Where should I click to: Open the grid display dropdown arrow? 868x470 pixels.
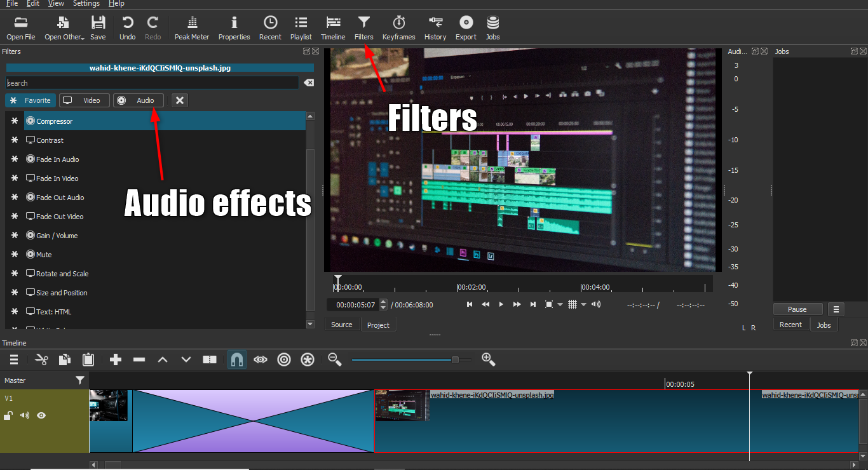pyautogui.click(x=584, y=304)
